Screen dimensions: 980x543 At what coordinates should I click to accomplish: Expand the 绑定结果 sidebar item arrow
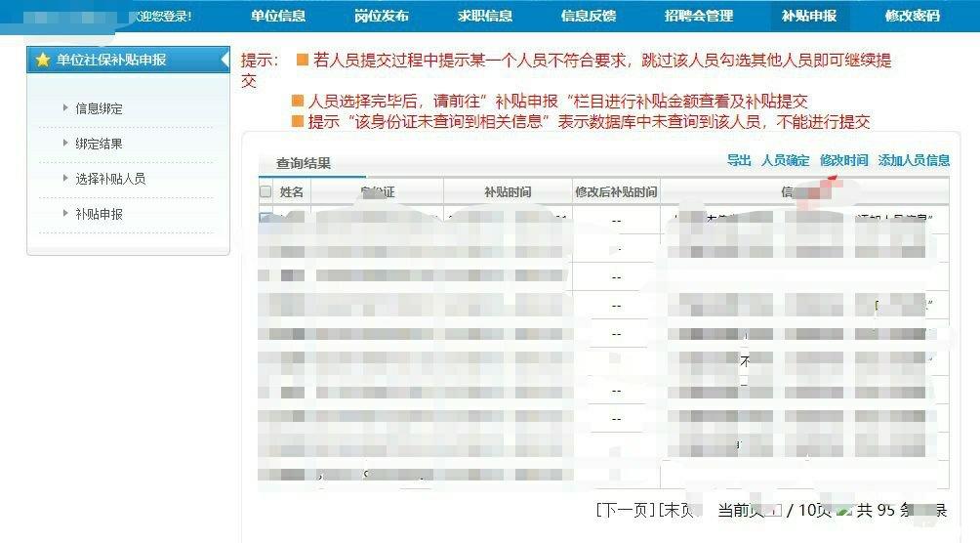click(65, 143)
